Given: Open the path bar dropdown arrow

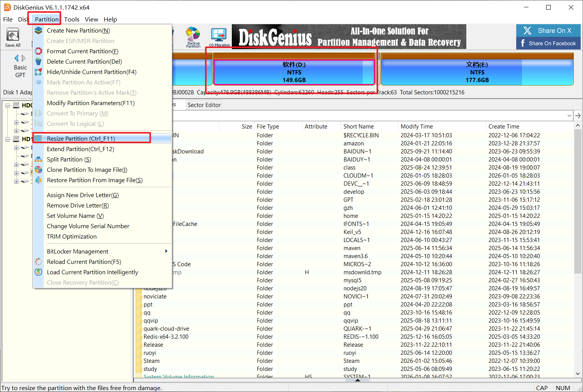Looking at the screenshot, I should tap(569, 115).
